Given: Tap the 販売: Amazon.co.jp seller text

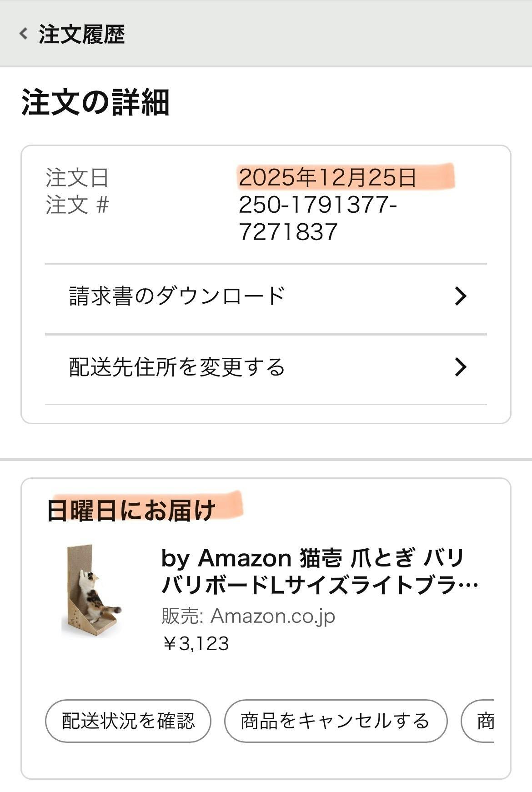Looking at the screenshot, I should point(248,617).
